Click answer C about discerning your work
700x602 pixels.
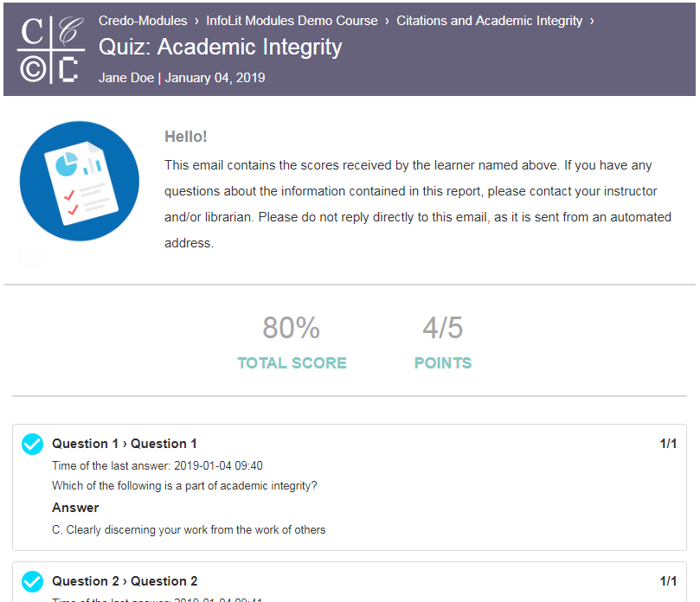(189, 529)
